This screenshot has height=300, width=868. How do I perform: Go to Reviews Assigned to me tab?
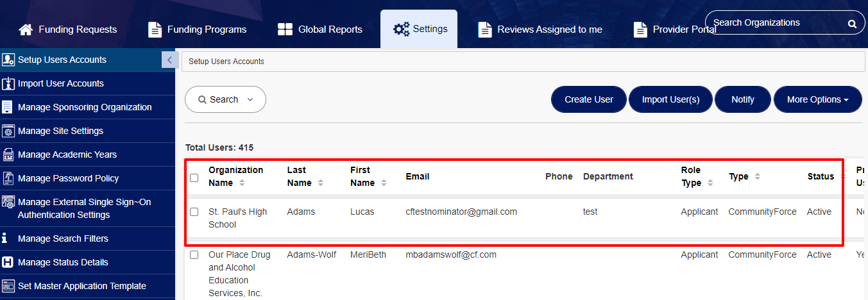(541, 29)
